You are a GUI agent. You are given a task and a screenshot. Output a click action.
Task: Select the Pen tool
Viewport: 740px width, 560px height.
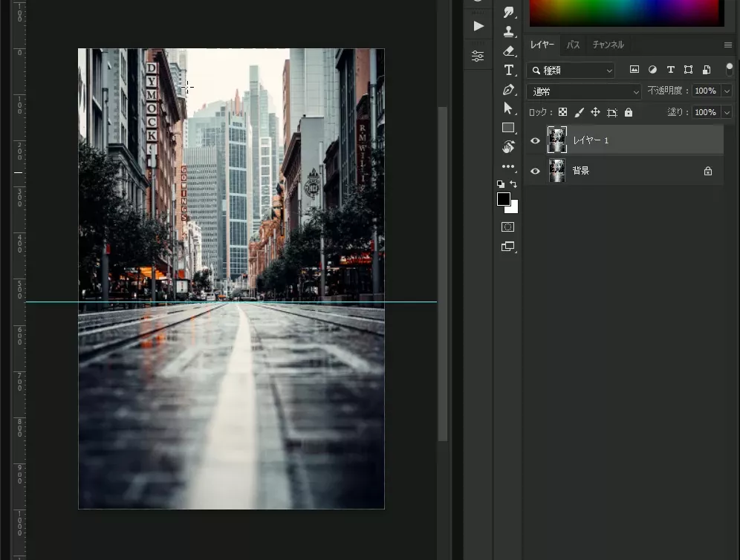[509, 89]
